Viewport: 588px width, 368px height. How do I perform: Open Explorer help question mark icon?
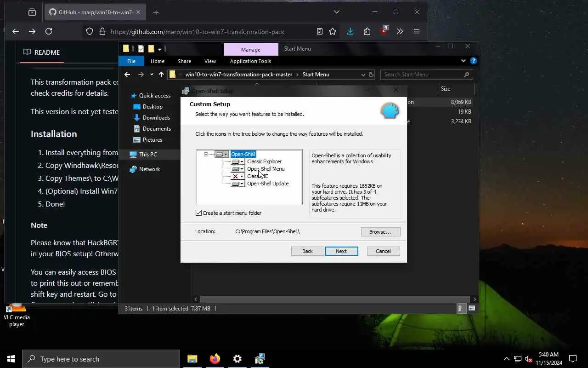coord(474,61)
